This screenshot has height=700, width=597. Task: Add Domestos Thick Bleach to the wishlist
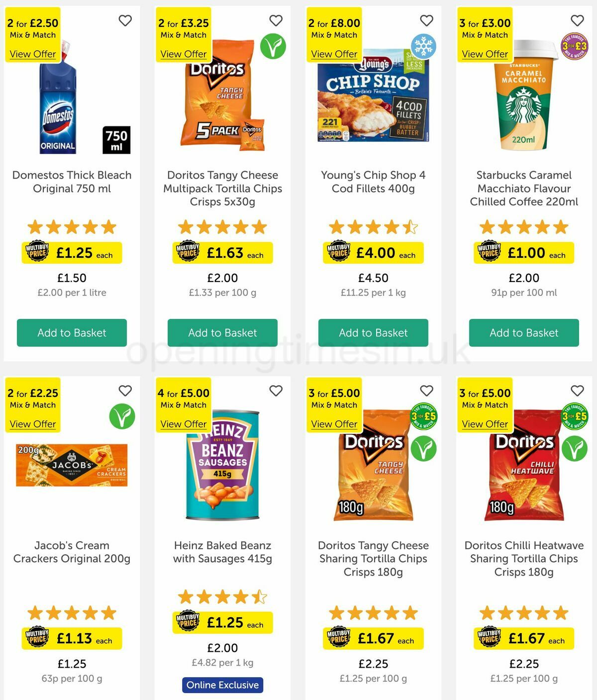(125, 21)
